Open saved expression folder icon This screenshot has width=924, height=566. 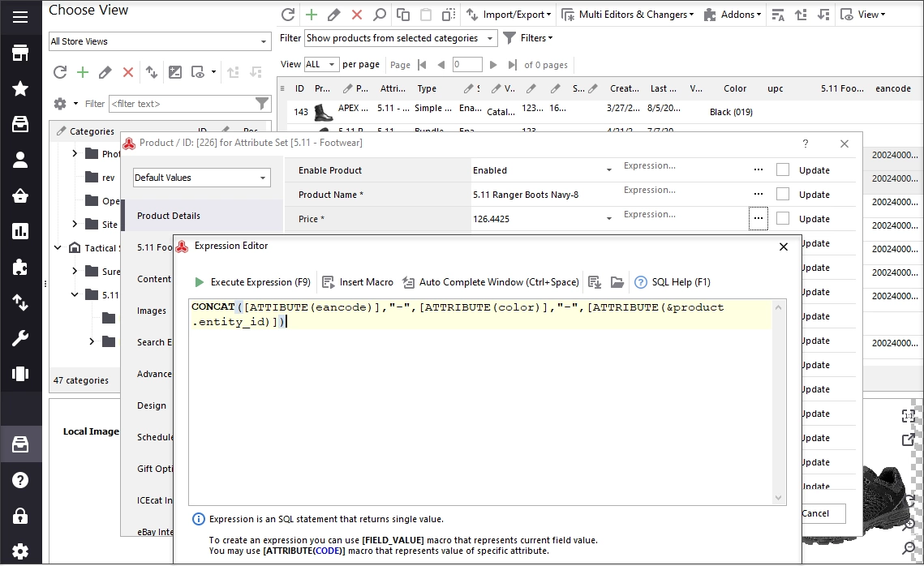click(617, 283)
